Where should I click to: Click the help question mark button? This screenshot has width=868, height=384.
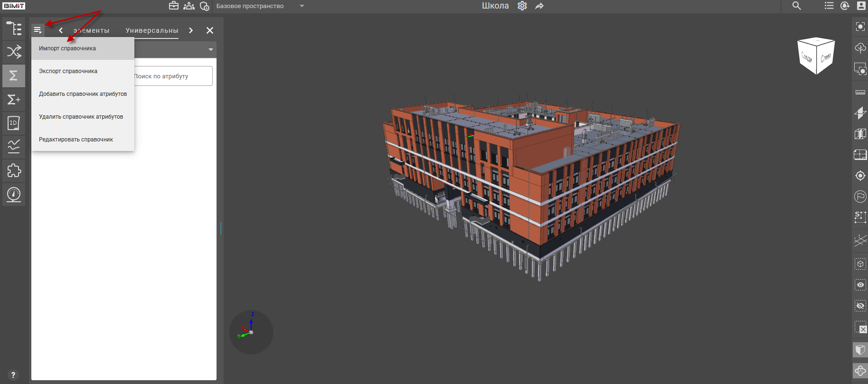pyautogui.click(x=13, y=375)
